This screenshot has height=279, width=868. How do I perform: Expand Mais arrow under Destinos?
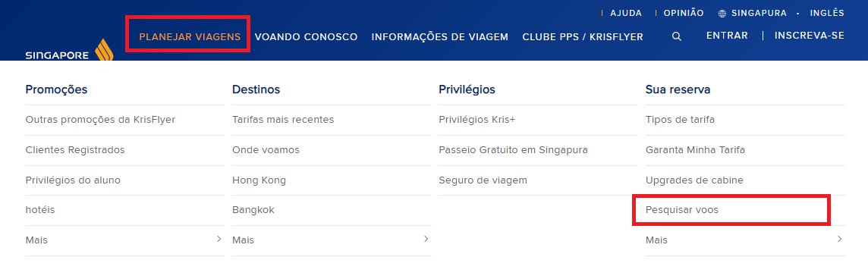tap(426, 239)
